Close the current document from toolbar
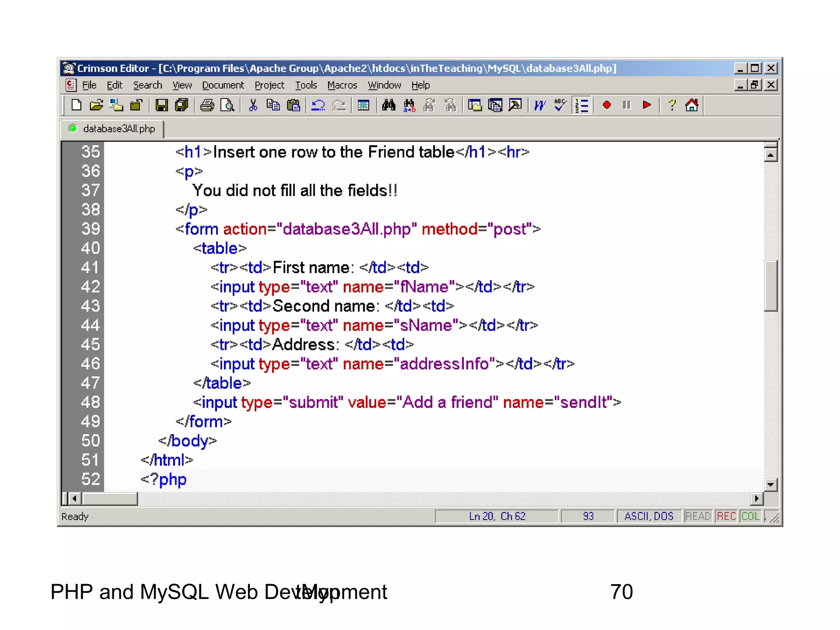This screenshot has height=630, width=840. [x=136, y=105]
